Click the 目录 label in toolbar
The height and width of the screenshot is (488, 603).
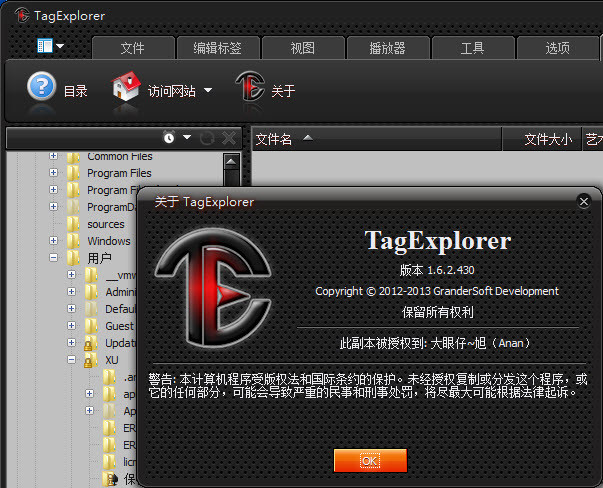[x=76, y=92]
